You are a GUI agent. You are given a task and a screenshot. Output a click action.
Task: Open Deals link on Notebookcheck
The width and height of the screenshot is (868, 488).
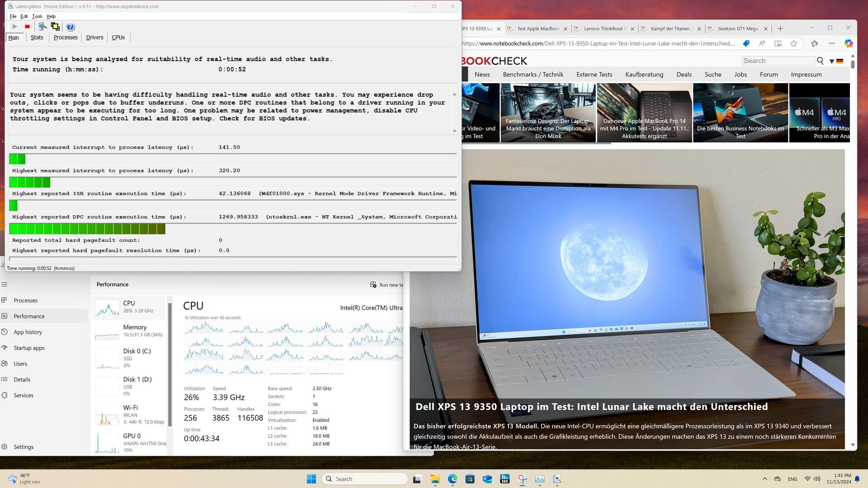(684, 75)
